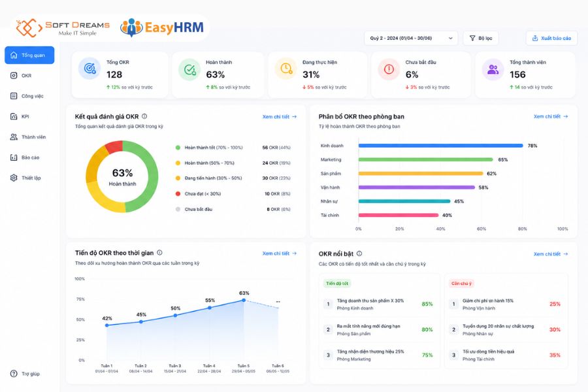Click Ra mắt tính năng mới đúng hạn row
This screenshot has height=392, width=588.
point(379,330)
